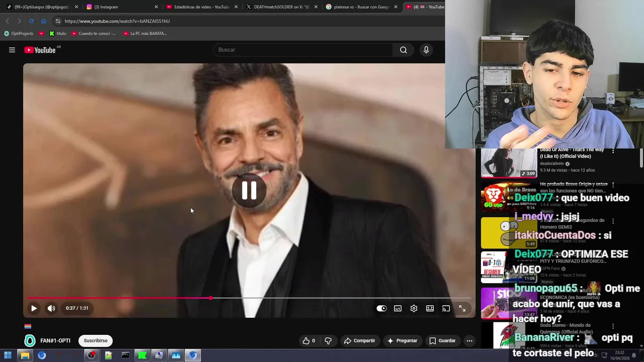
Task: Close the Instagram tab
Action: point(156,7)
